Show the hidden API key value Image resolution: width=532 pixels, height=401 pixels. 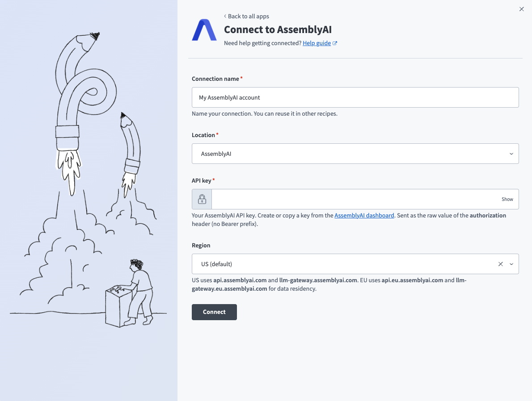[507, 199]
